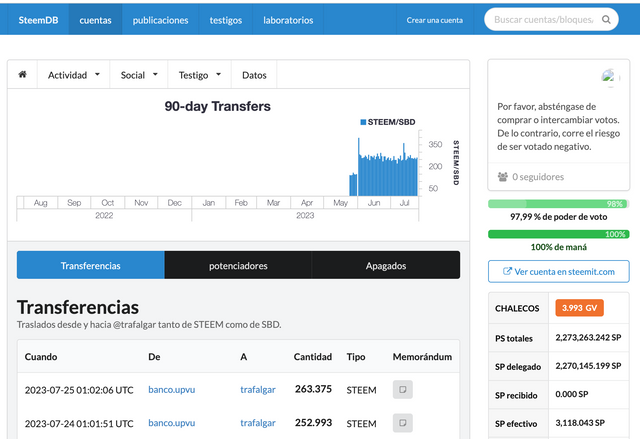Click the 90-day Transfers chart title
This screenshot has width=640, height=439.
pos(218,106)
